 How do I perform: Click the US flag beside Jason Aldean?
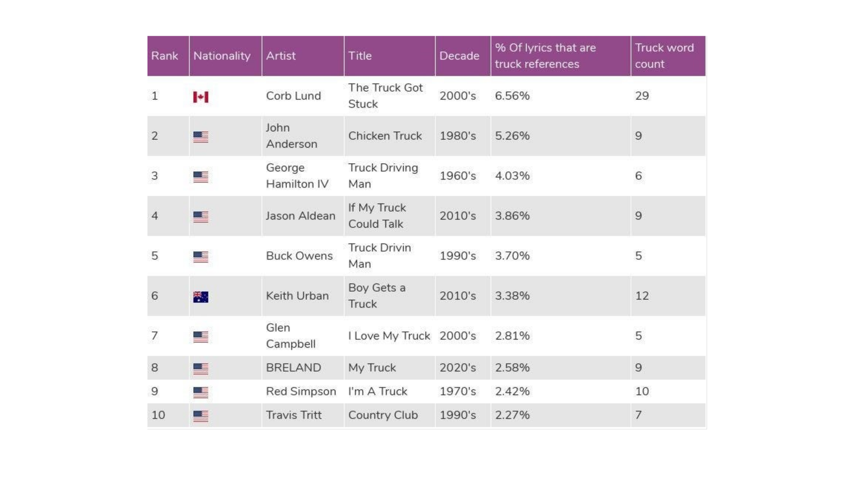201,217
